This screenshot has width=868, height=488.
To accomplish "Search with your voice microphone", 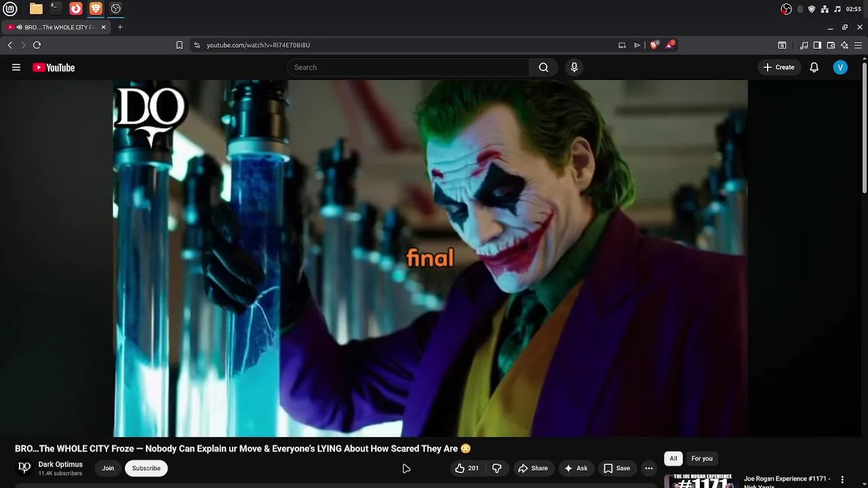I will coord(574,67).
